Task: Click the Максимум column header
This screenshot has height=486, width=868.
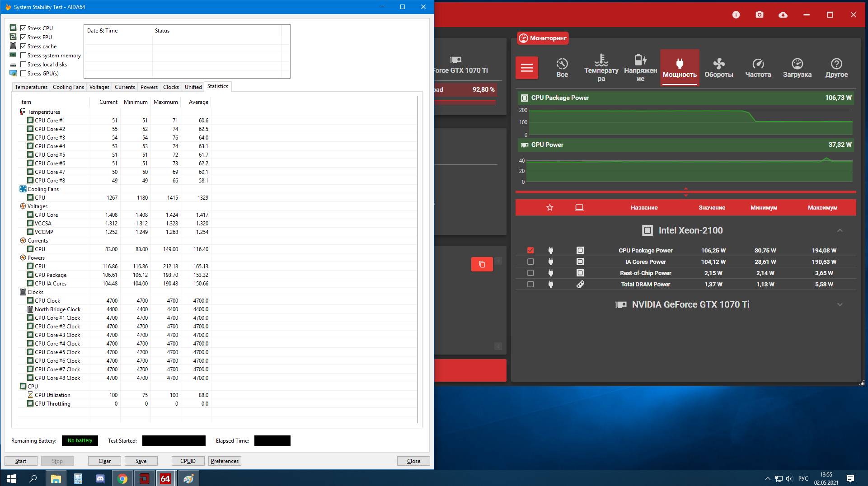Action: [822, 208]
